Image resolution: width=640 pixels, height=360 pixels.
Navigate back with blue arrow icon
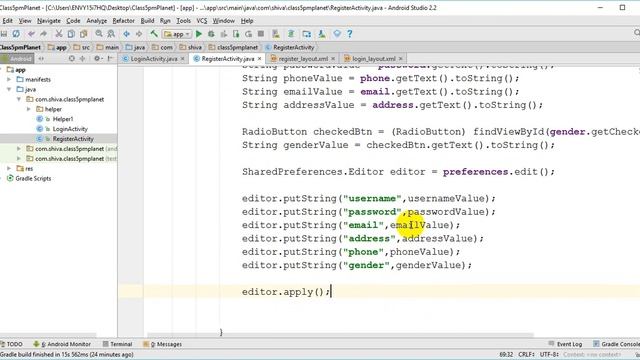coord(127,34)
